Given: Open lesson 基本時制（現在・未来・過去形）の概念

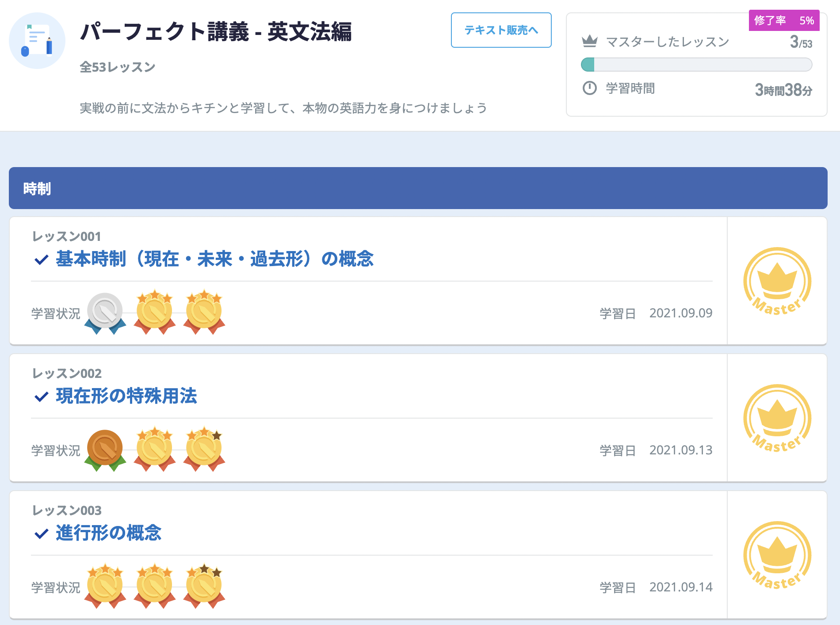Looking at the screenshot, I should pos(214,259).
